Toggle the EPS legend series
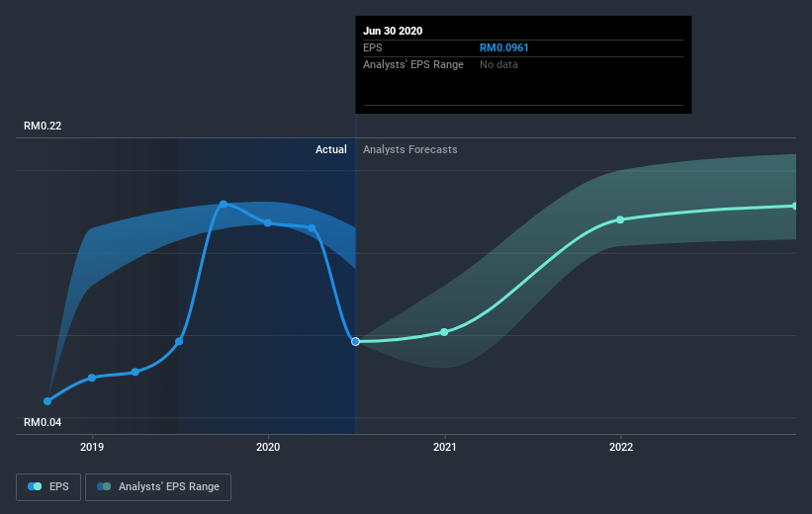Image resolution: width=812 pixels, height=514 pixels. [49, 486]
